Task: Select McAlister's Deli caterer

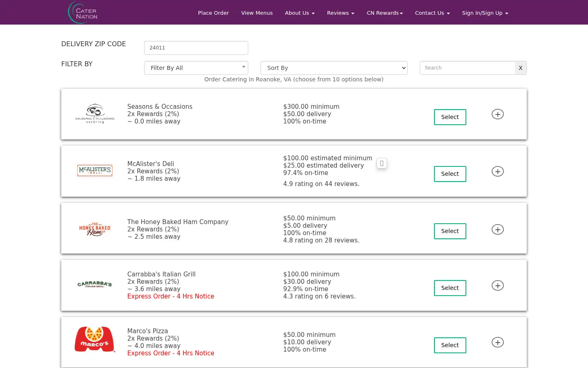Action: (x=450, y=174)
